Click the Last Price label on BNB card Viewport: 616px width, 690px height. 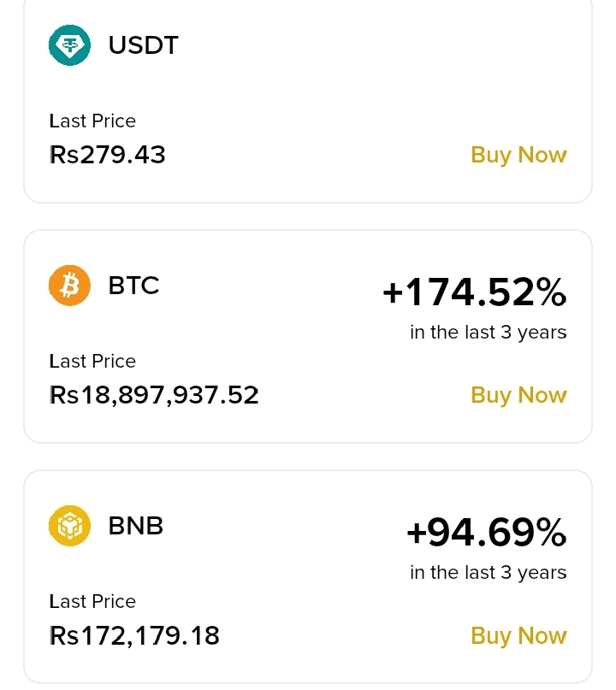pos(92,601)
